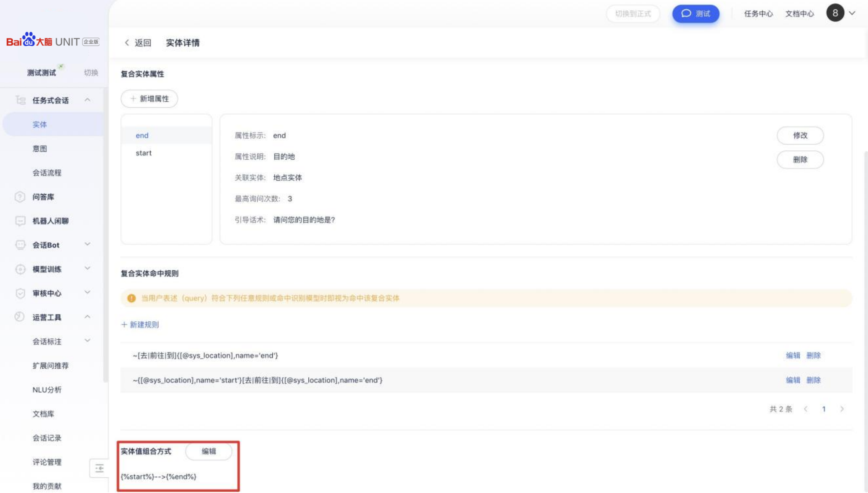868x493 pixels.
Task: Expand the 会话标注 submenu chevron
Action: point(87,341)
